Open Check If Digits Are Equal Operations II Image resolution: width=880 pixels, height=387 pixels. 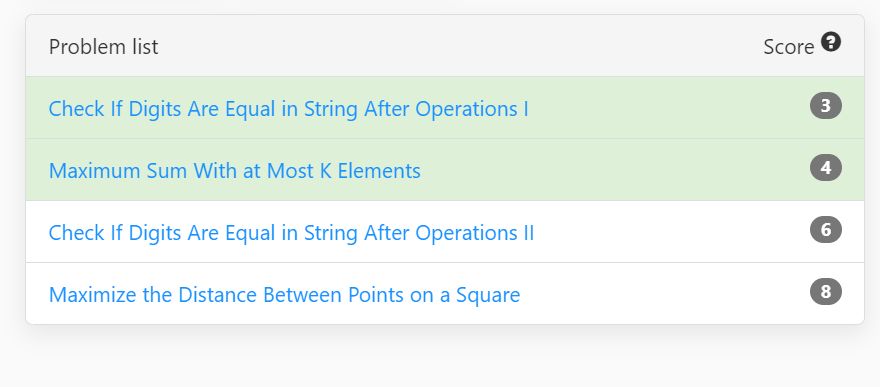[291, 232]
